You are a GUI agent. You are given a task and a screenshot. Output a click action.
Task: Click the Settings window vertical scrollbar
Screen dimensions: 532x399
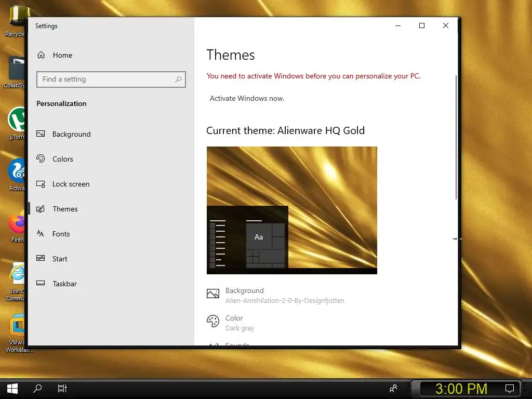click(456, 137)
